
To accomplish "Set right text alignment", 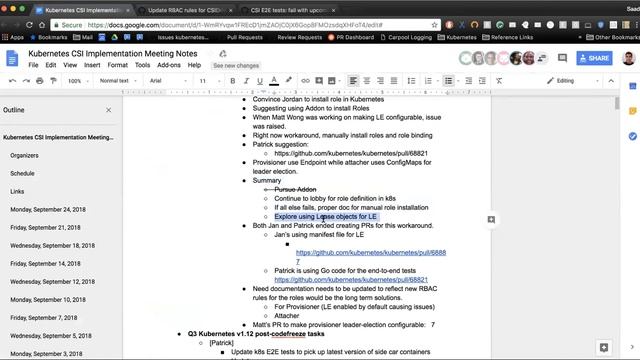I will (380, 81).
